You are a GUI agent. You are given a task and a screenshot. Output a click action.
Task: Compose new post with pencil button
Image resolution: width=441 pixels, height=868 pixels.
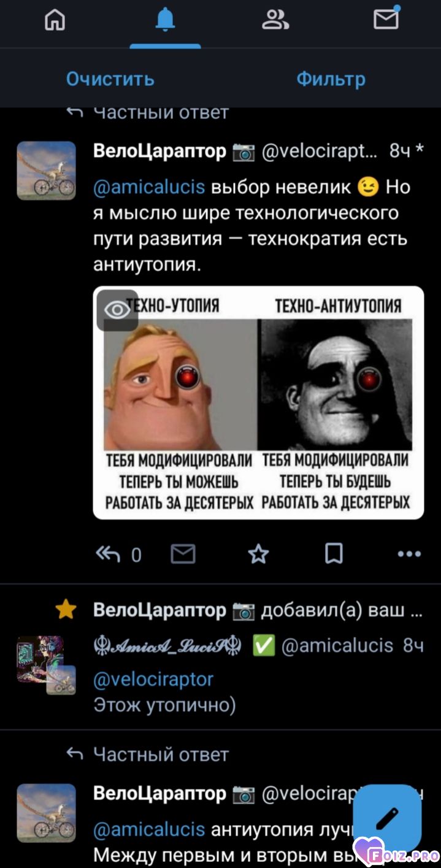pyautogui.click(x=388, y=818)
